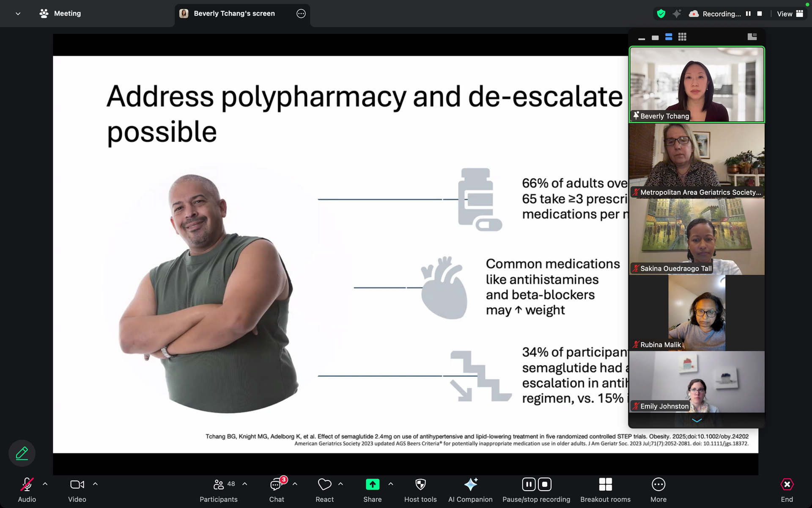This screenshot has height=508, width=812.
Task: Expand audio options chevron
Action: click(45, 484)
